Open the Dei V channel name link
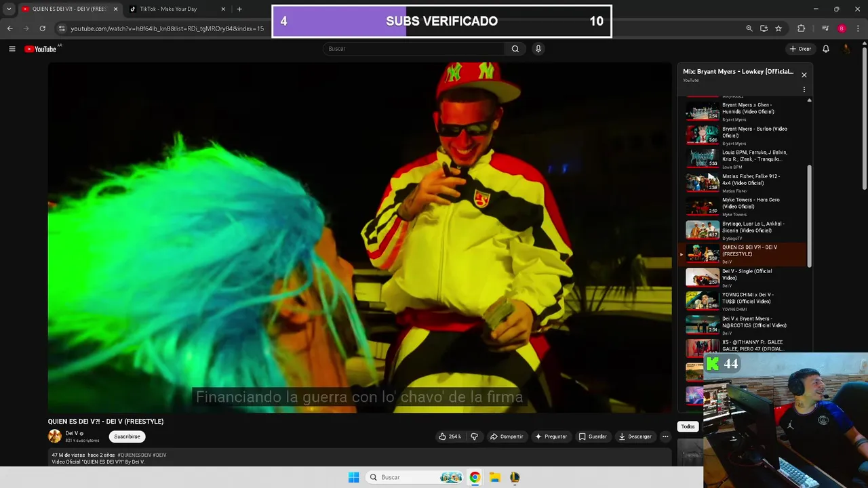 (72, 433)
